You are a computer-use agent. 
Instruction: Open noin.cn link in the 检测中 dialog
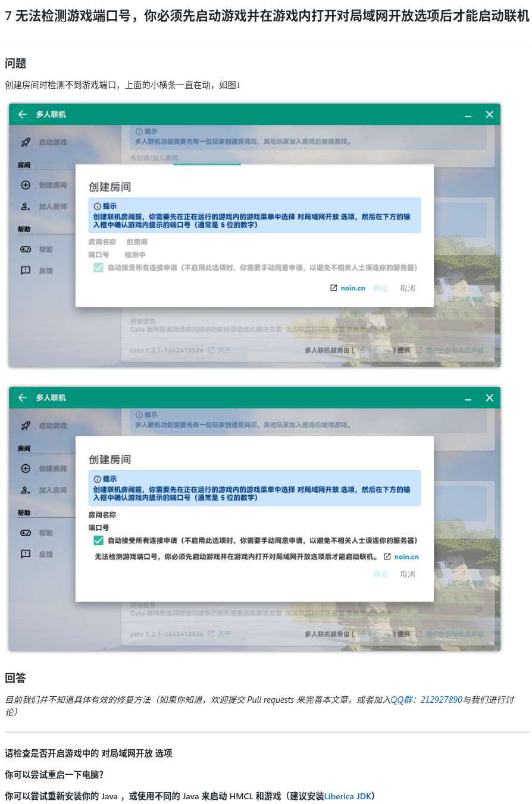point(353,288)
